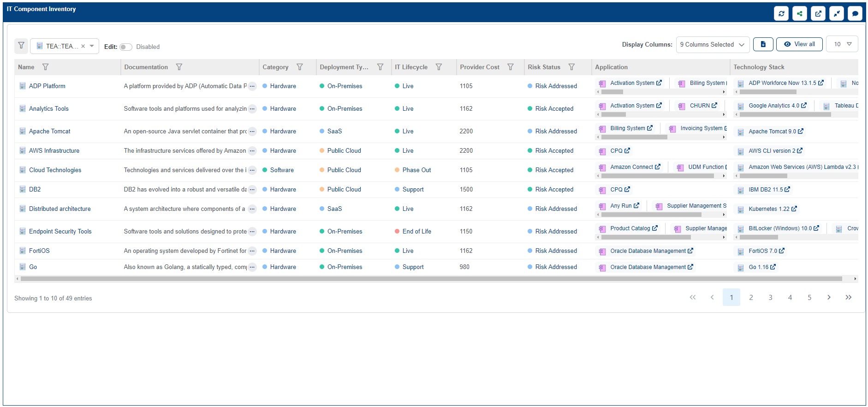Viewport: 868px width, 407px height.
Task: Jump to the last page
Action: (x=848, y=298)
